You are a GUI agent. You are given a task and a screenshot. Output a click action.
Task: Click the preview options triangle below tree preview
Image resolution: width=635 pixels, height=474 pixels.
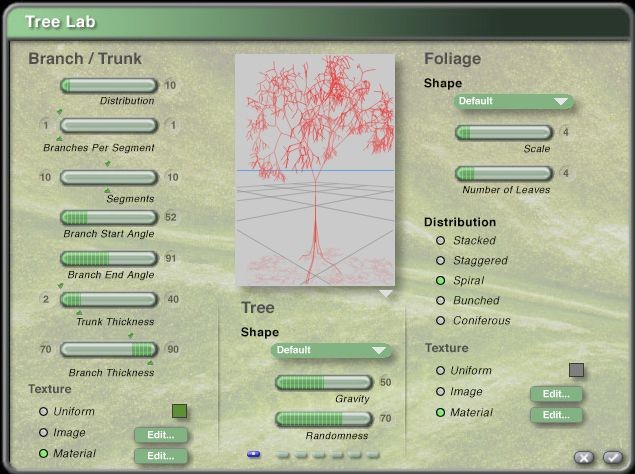coord(385,294)
